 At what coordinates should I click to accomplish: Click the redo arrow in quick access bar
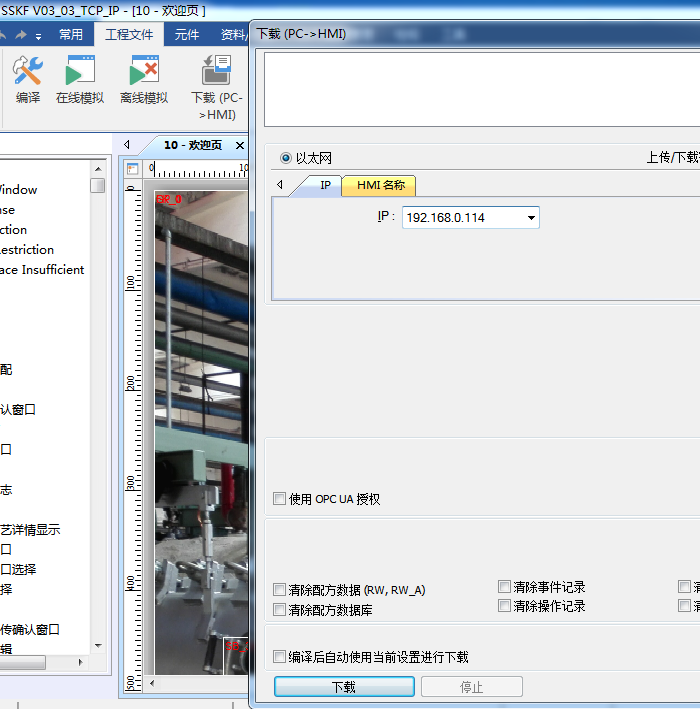coord(21,35)
